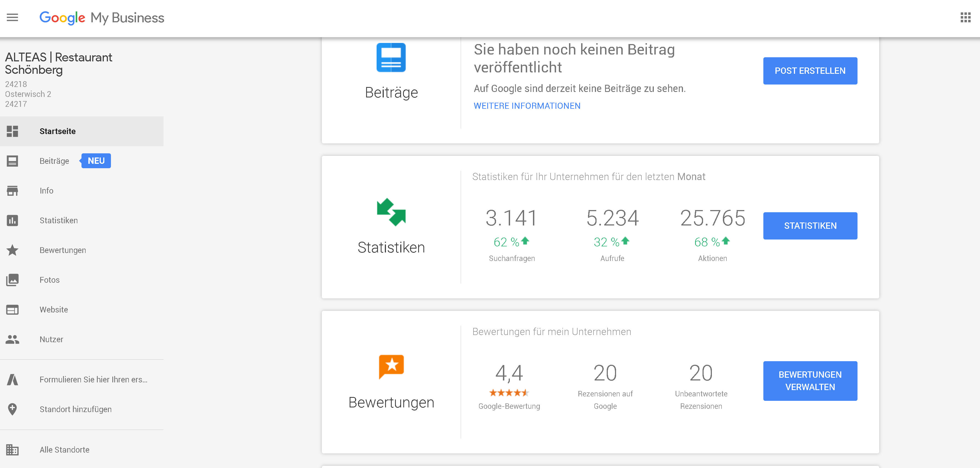Click the 20 Rezensionen auf Google count
Screen dimensions: 980x468
(605, 373)
